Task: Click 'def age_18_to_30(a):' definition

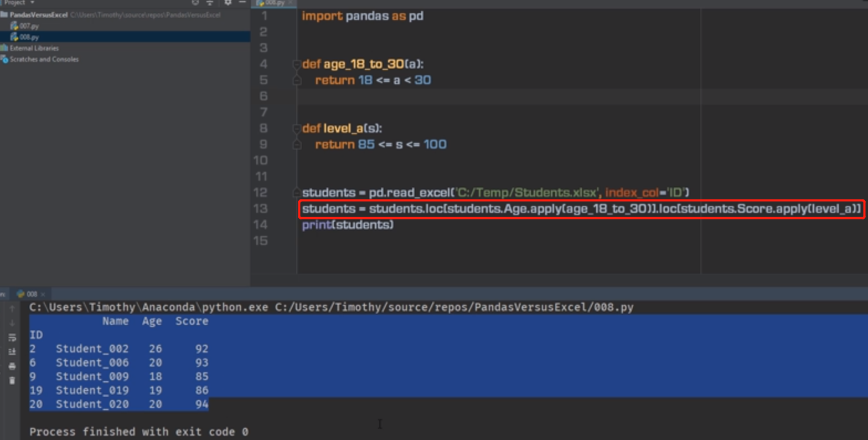Action: click(363, 64)
